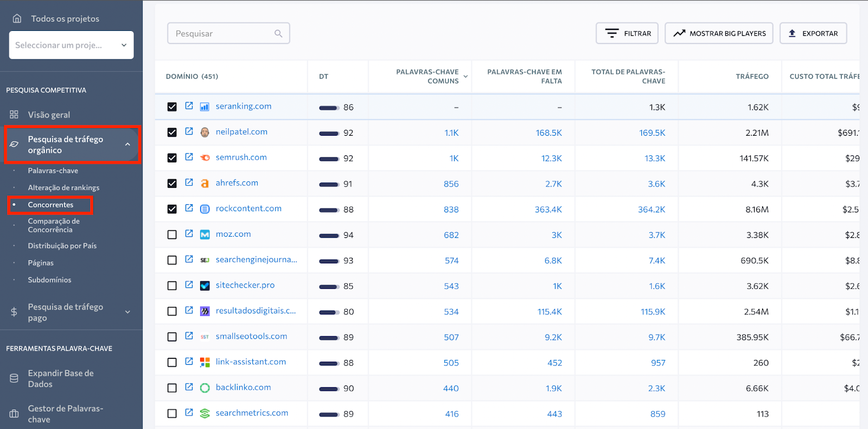Open external link icon for rockcontent.com
The image size is (868, 429).
point(189,208)
